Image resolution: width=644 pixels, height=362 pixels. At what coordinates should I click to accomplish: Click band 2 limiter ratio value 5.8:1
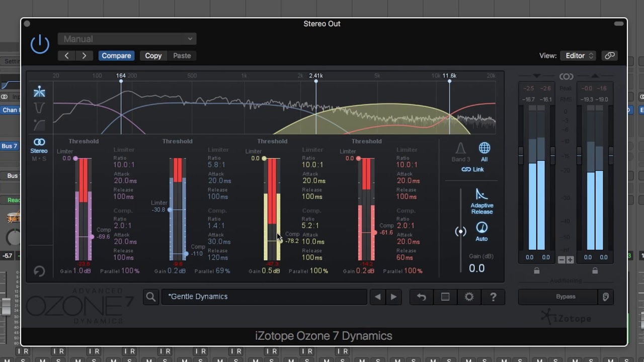216,165
